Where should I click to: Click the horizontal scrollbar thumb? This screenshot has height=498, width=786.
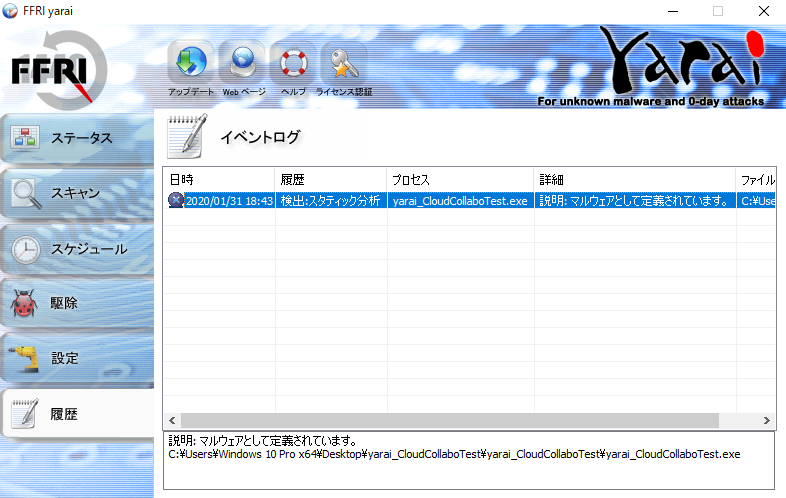click(x=450, y=420)
